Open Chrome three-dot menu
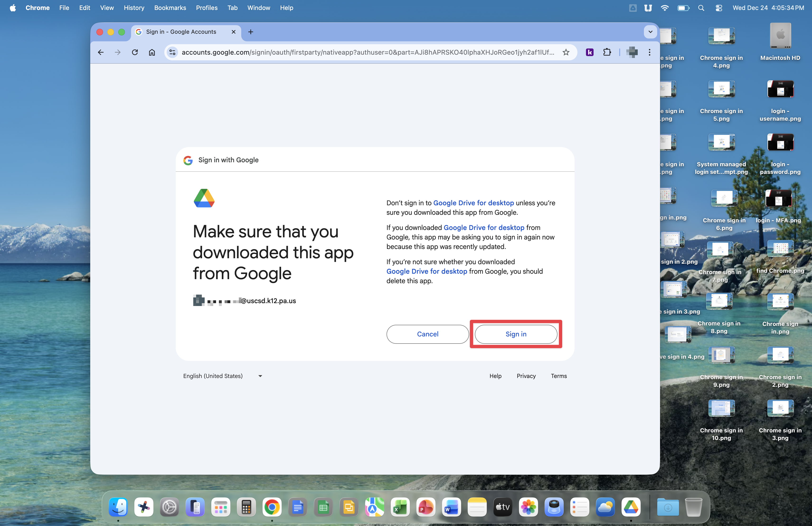The image size is (812, 526). [x=649, y=52]
